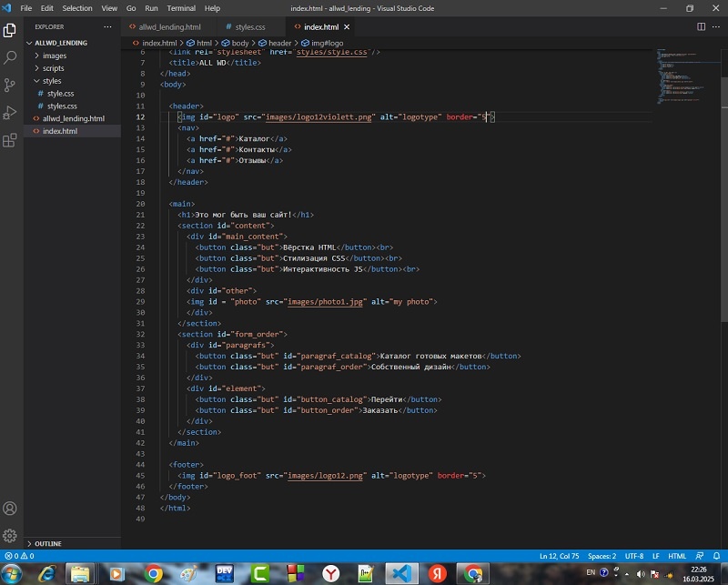Open the Terminal menu
The width and height of the screenshot is (728, 585).
point(181,8)
